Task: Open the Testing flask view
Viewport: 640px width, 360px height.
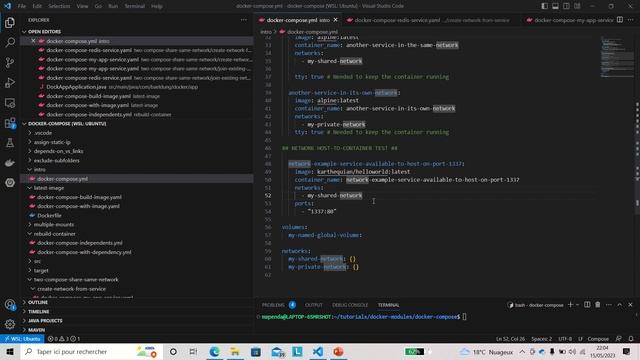Action: click(10, 143)
